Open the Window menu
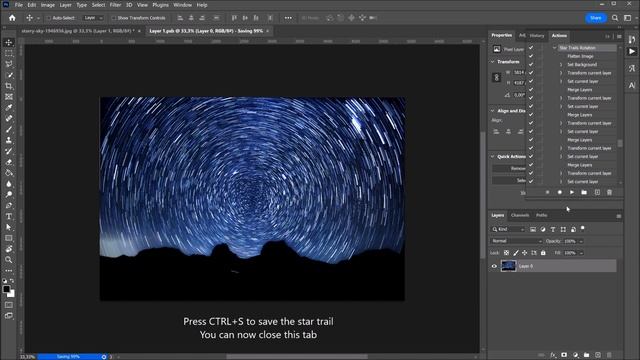This screenshot has width=640, height=360. (182, 5)
